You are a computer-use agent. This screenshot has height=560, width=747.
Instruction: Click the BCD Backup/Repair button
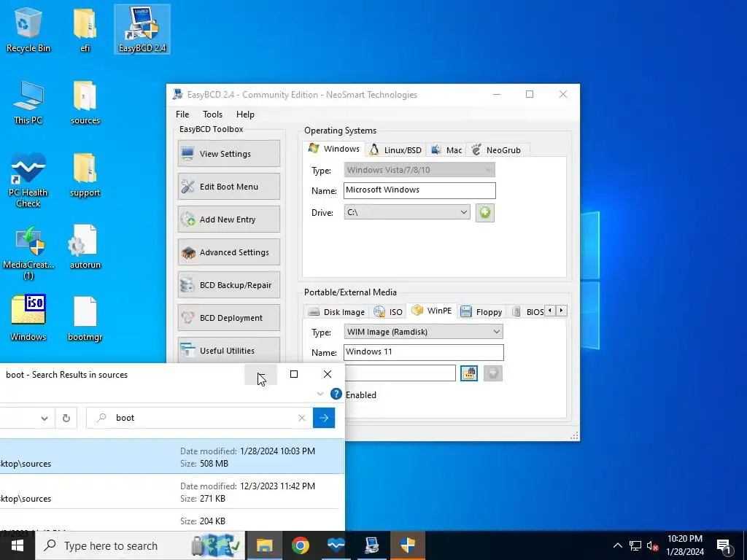tap(228, 285)
